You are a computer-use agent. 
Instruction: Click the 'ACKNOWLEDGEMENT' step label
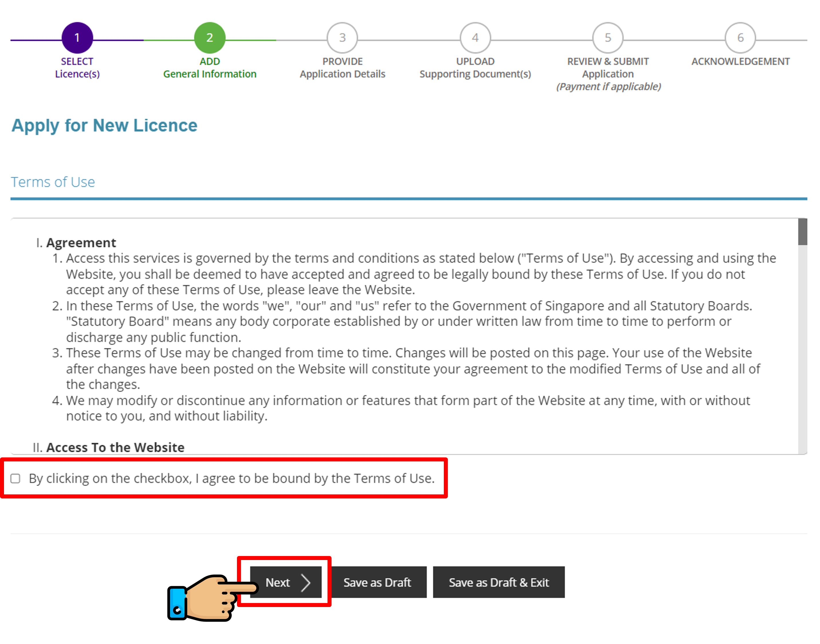[740, 61]
